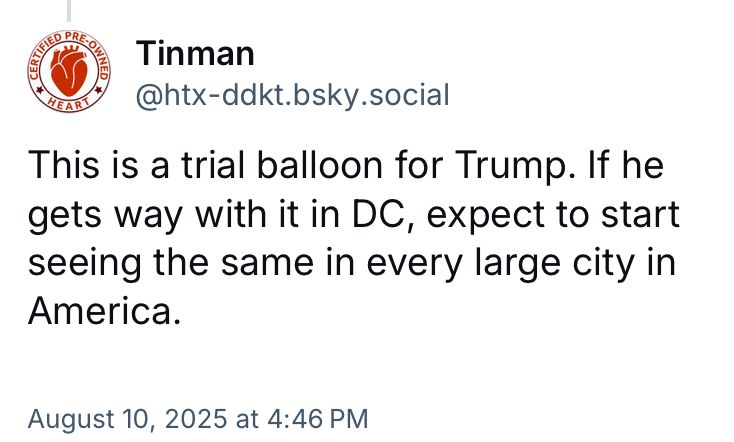Click the word 'America.' ending the post
The height and width of the screenshot is (442, 734).
(x=104, y=311)
